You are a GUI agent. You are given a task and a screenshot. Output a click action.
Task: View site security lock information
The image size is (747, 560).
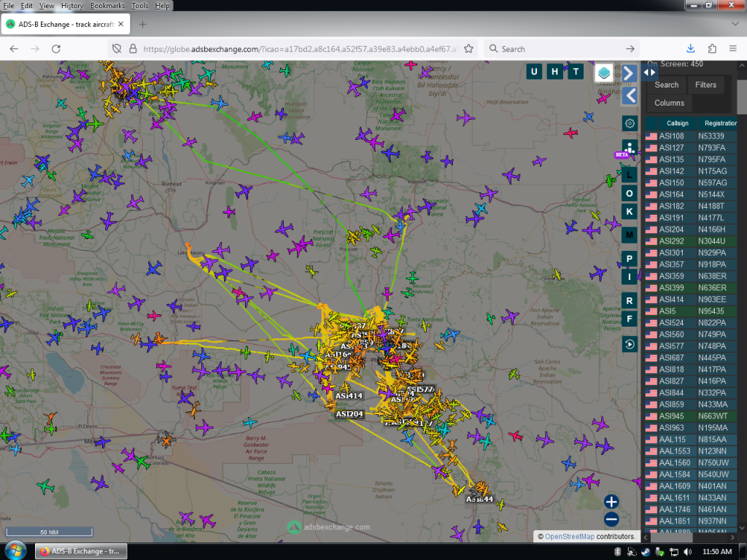coord(133,49)
